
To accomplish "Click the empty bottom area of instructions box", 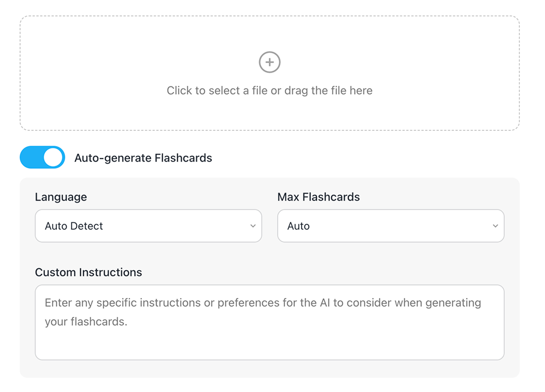I will 269,346.
